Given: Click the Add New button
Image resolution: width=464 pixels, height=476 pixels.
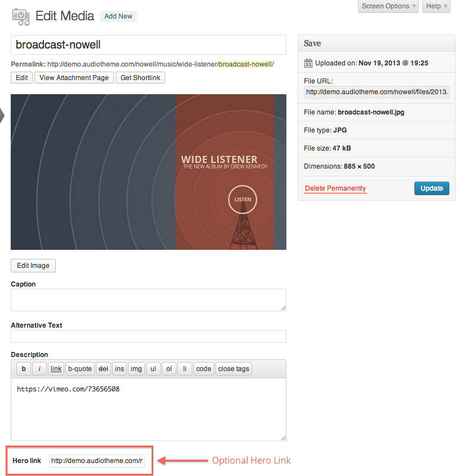Looking at the screenshot, I should 118,16.
